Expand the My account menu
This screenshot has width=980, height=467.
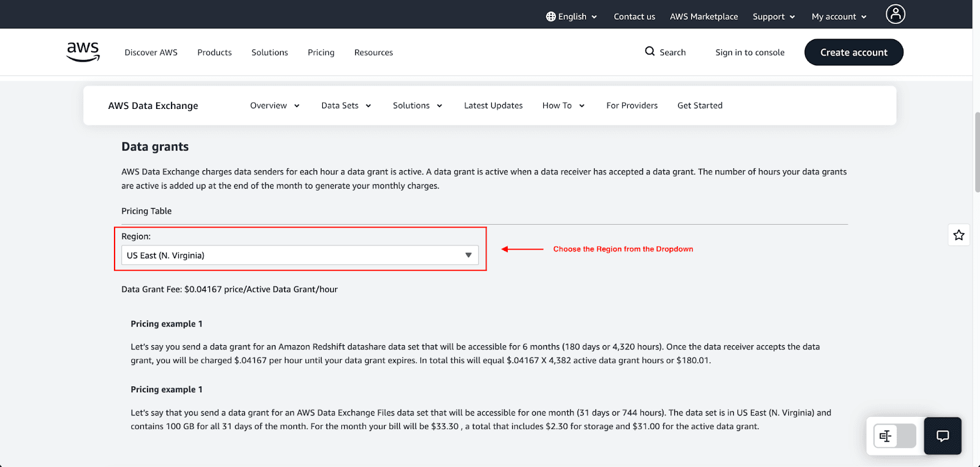(x=839, y=17)
